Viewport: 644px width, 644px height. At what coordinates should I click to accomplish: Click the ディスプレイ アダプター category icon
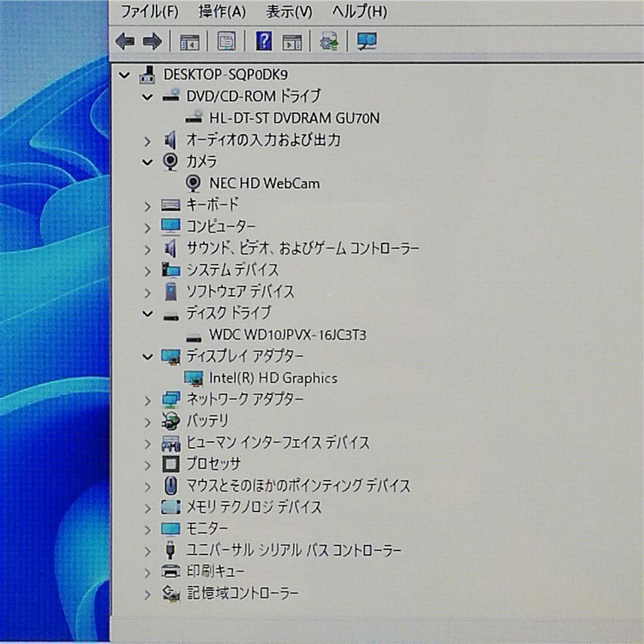pyautogui.click(x=171, y=357)
